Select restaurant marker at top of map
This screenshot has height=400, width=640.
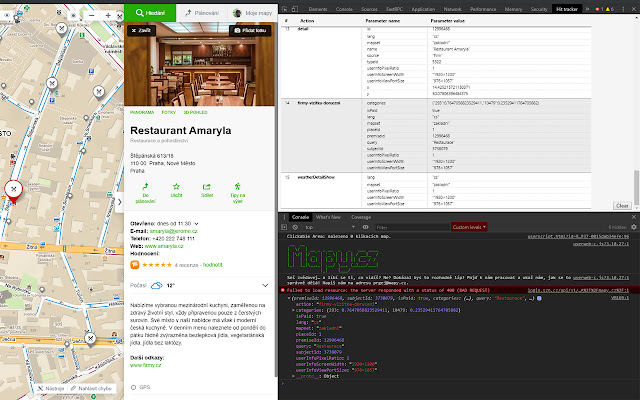click(x=62, y=29)
